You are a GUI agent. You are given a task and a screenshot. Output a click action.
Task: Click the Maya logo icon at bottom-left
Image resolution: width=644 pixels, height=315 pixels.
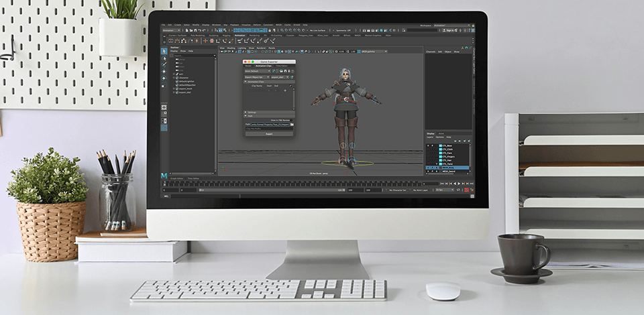[164, 175]
